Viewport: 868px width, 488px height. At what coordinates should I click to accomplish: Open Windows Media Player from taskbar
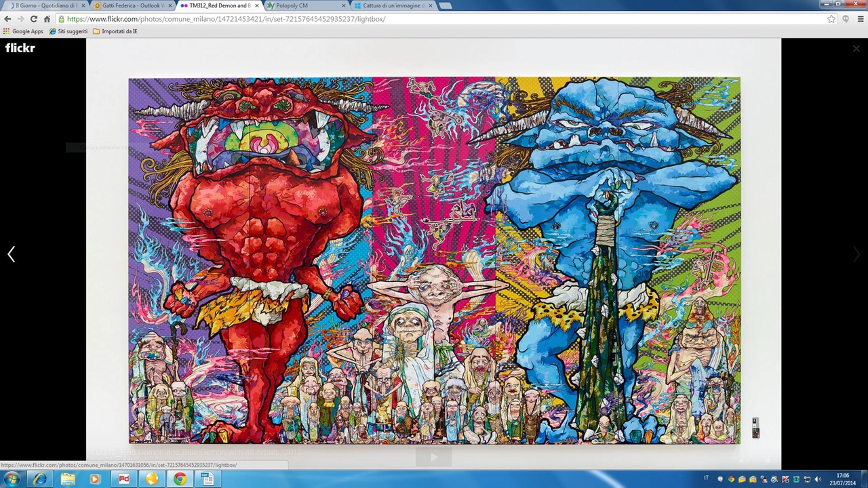coord(96,479)
